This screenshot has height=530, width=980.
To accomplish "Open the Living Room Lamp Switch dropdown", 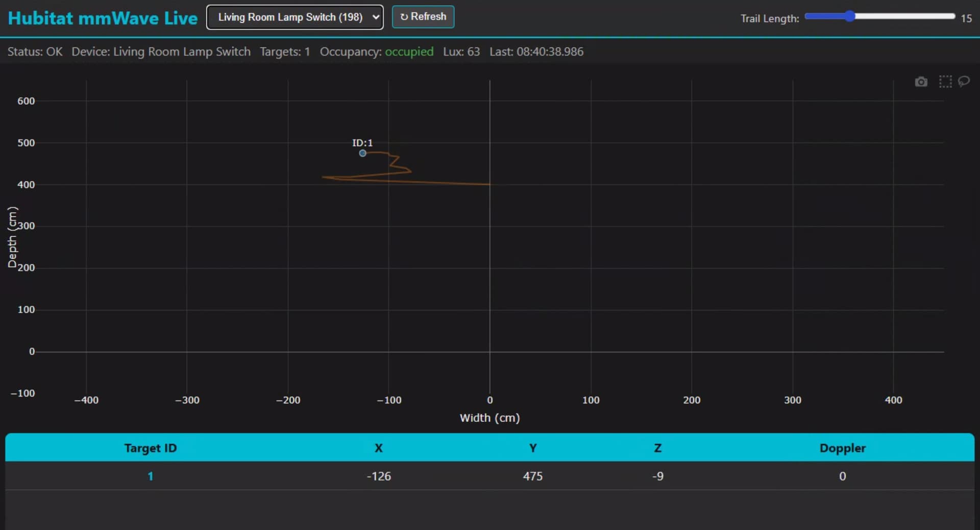I will tap(295, 17).
